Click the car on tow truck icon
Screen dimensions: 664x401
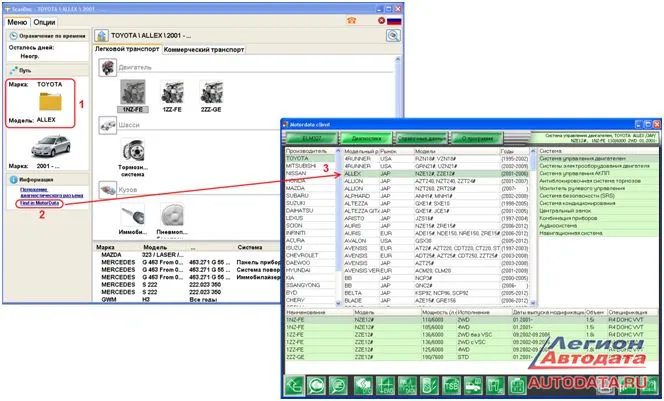coord(473,385)
